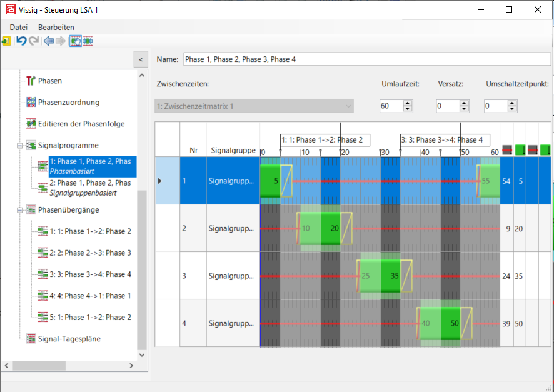Click the icon of signal program 2 Signalgruppenbasiert
Viewport: 554px width, 392px height.
[x=43, y=188]
